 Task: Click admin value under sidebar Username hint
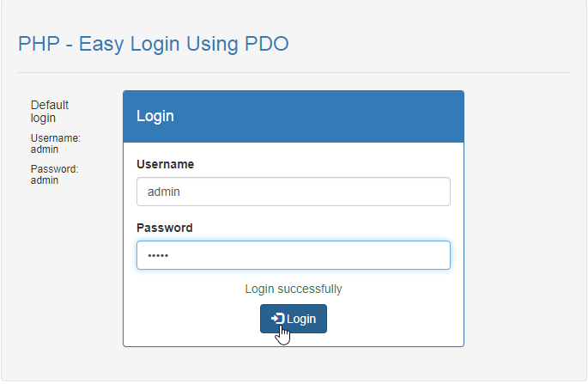[45, 149]
